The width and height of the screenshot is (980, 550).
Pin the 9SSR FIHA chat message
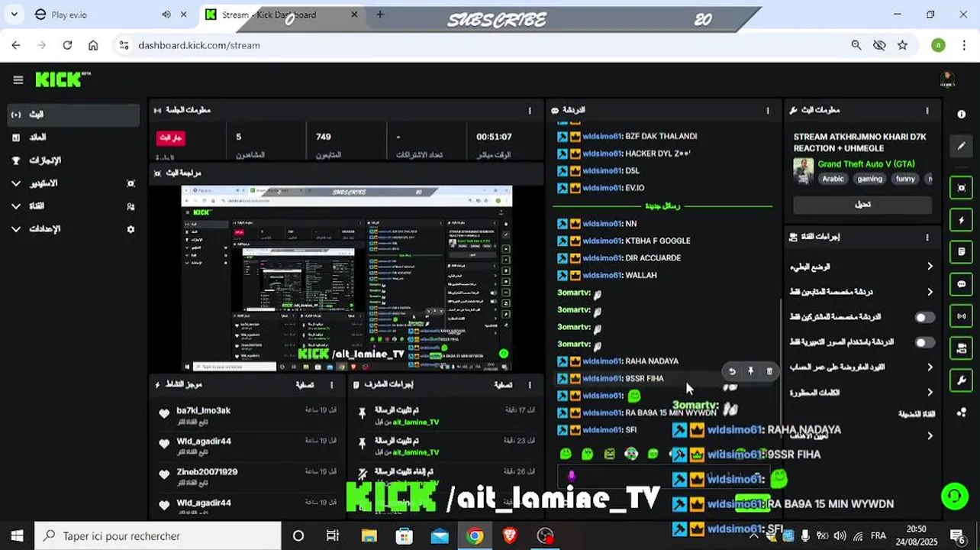750,371
